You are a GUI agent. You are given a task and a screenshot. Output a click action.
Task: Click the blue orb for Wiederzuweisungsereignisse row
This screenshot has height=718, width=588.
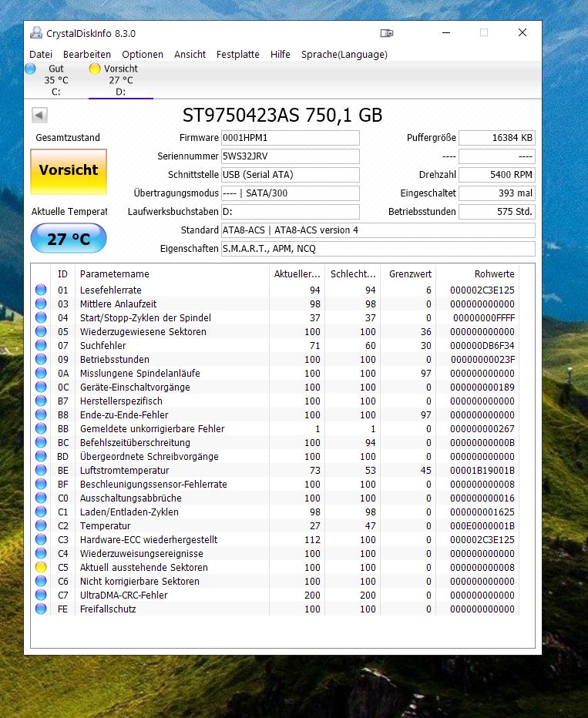tap(41, 553)
